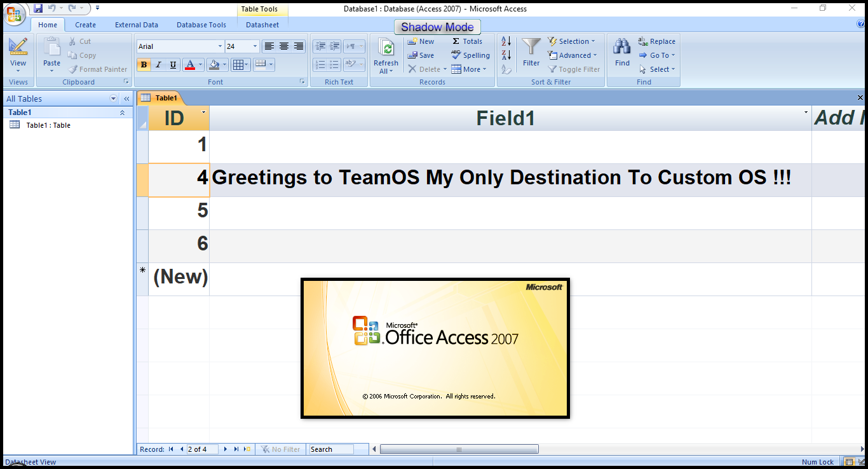868x469 pixels.
Task: Open Microsoft Office Access Help question mark
Action: [x=862, y=24]
